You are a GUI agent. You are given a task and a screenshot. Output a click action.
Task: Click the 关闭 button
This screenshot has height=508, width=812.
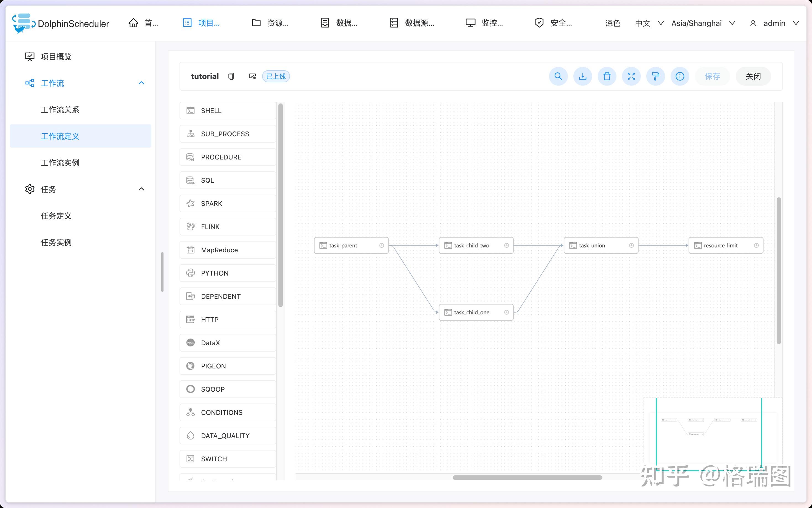tap(753, 77)
